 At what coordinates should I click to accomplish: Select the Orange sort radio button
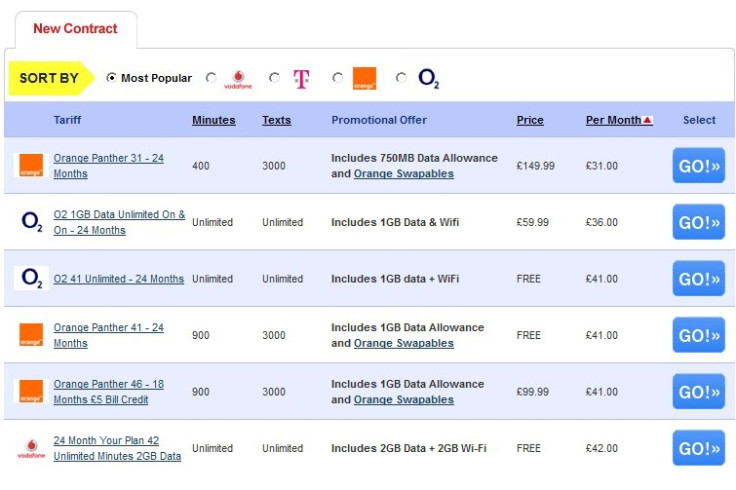337,77
